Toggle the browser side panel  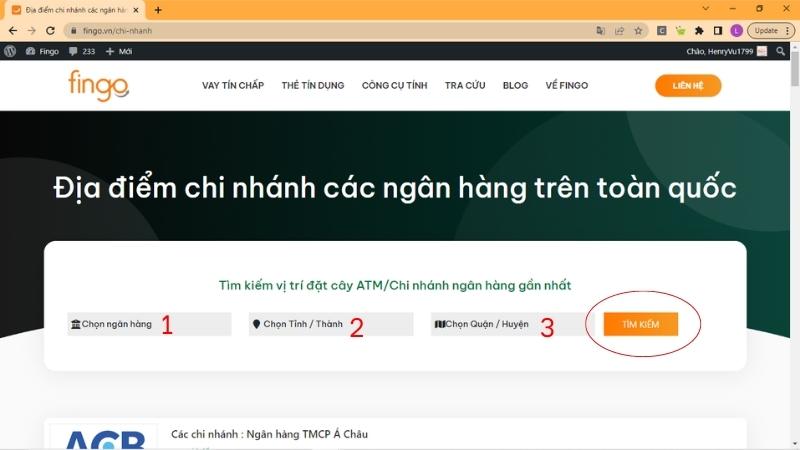click(718, 31)
